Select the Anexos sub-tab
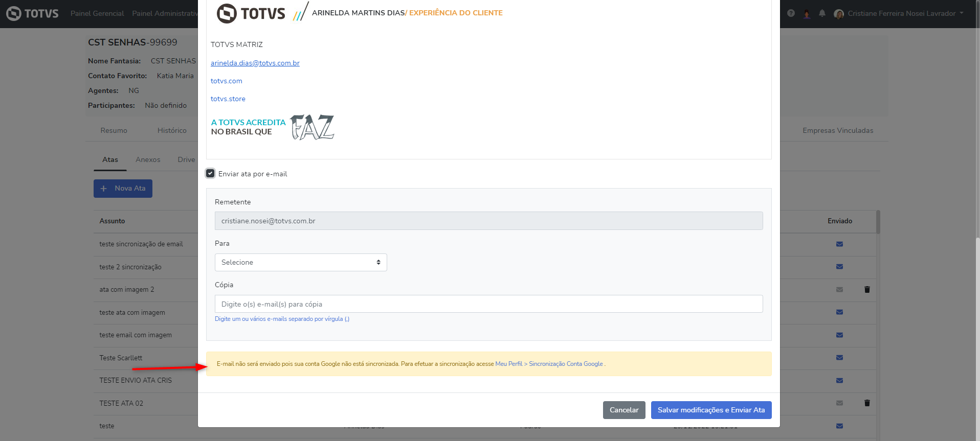Image resolution: width=980 pixels, height=441 pixels. (x=148, y=159)
